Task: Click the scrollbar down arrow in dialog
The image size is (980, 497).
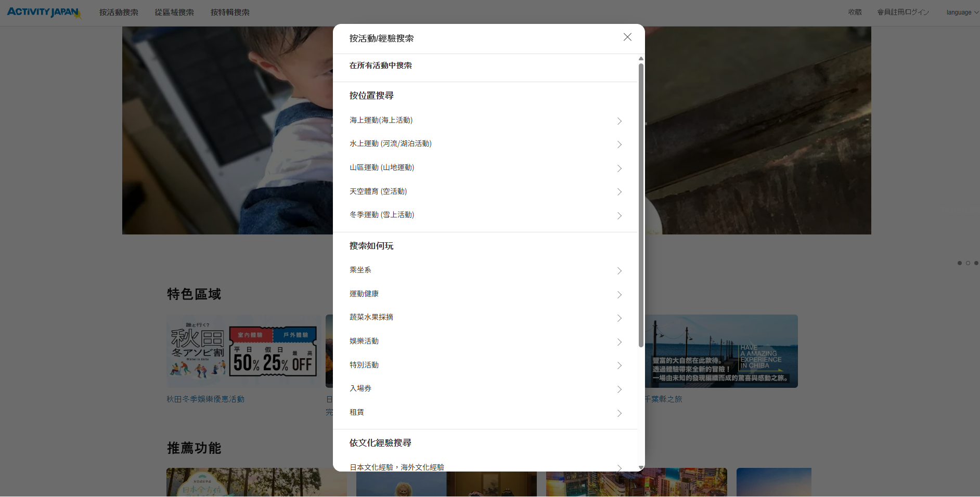Action: pos(641,468)
